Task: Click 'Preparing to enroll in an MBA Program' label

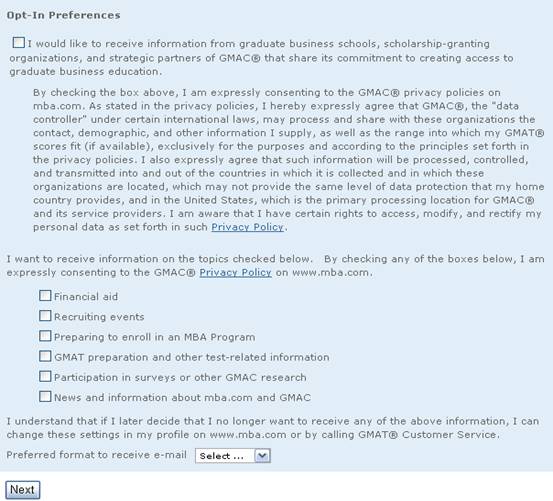Action: pos(154,337)
